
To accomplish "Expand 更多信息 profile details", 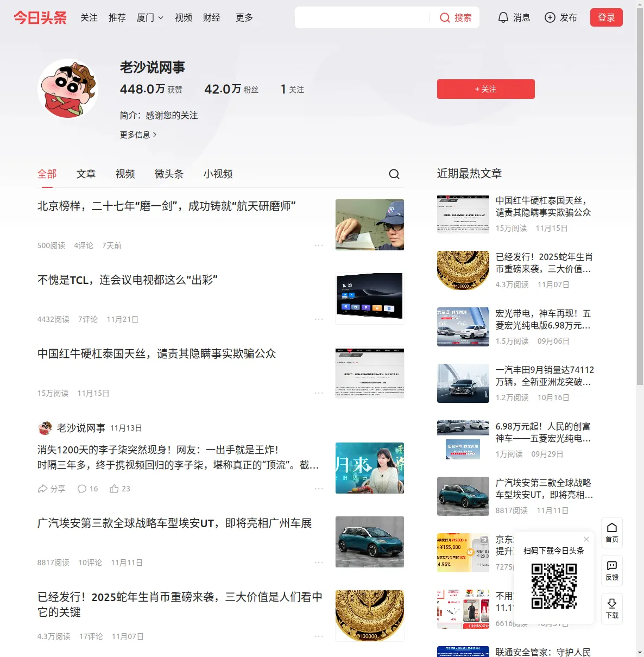I will pos(138,135).
